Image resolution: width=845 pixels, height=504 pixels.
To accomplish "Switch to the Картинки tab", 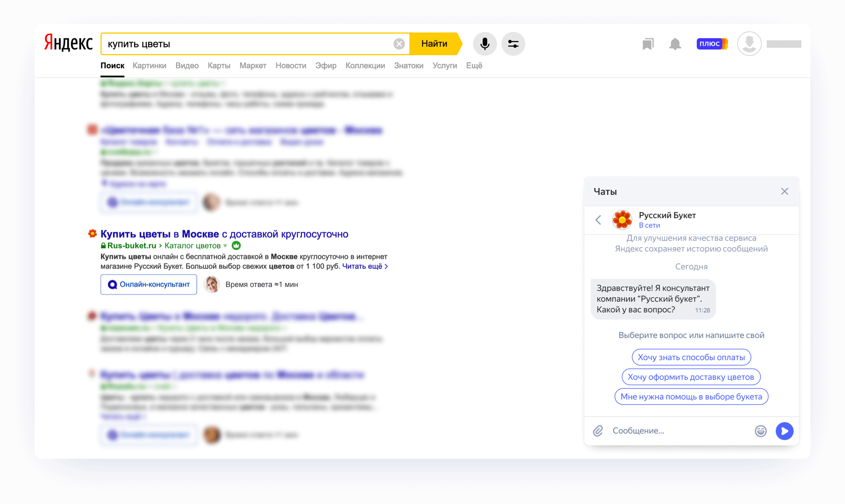I will pos(149,65).
